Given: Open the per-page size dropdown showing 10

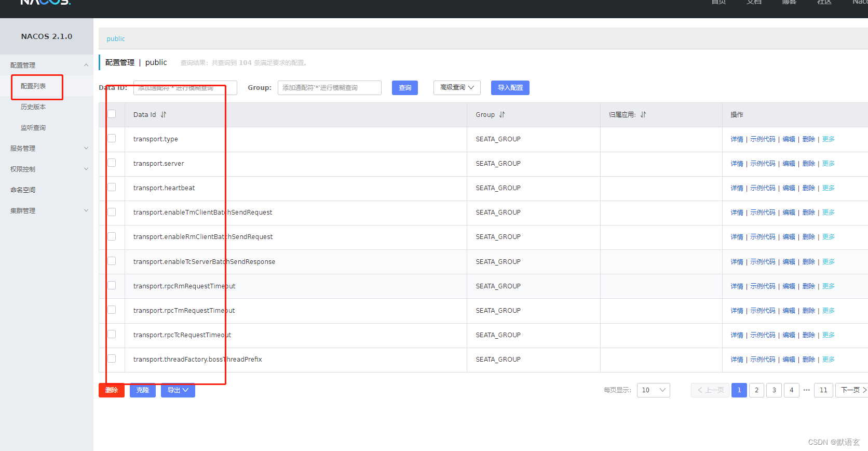Looking at the screenshot, I should (x=654, y=390).
